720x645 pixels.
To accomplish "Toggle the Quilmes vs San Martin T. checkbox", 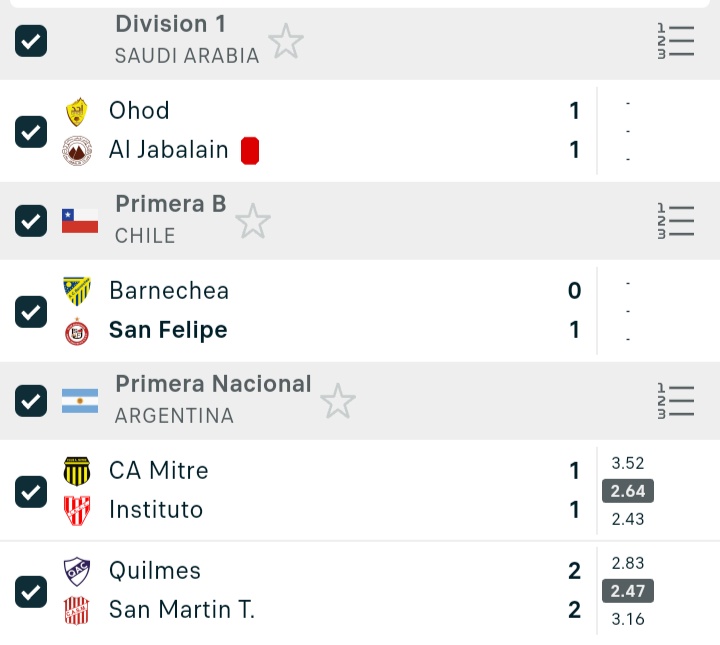I will pyautogui.click(x=31, y=591).
